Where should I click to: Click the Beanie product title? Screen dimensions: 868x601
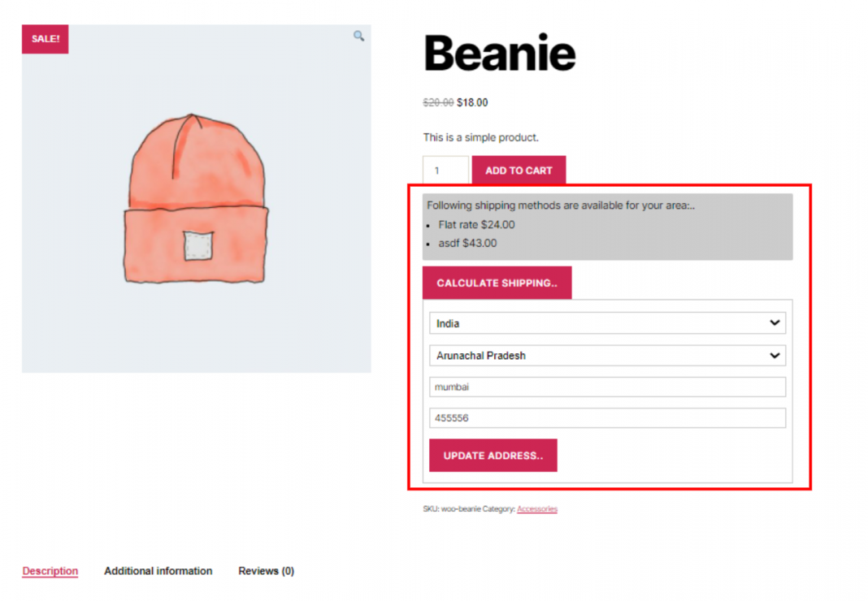click(x=499, y=52)
